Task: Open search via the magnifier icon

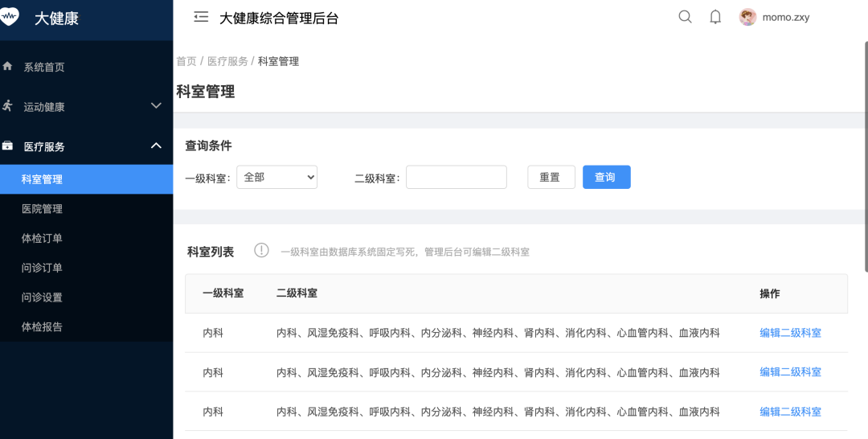Action: coord(685,17)
